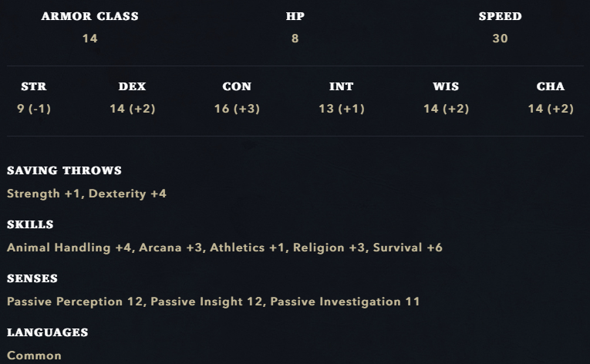Click the Strength +1 saving throw

click(43, 194)
